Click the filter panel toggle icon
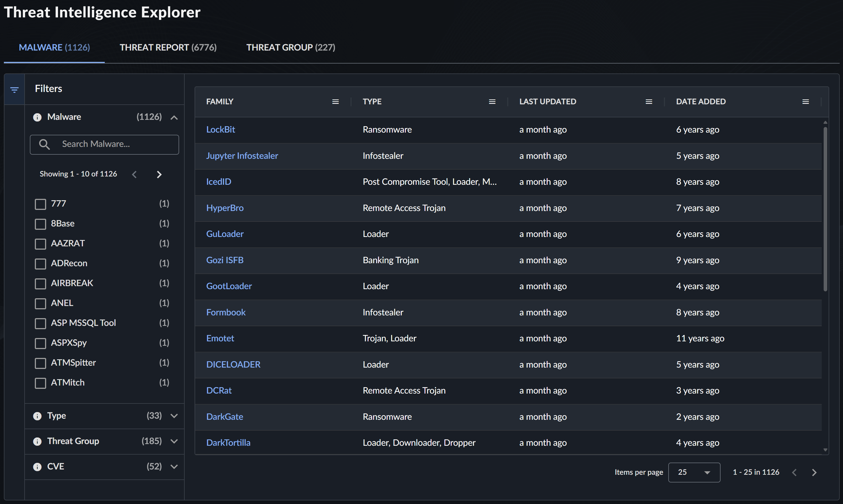 coord(14,90)
